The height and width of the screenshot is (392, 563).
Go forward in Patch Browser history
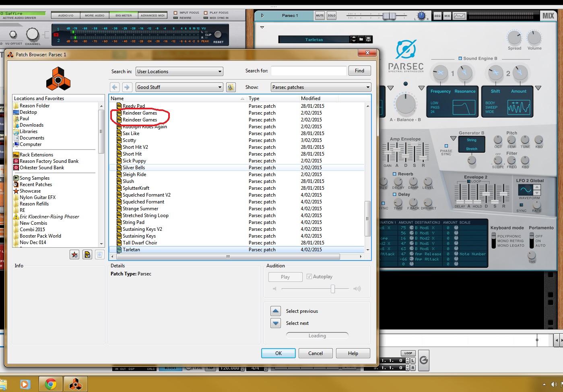click(127, 87)
